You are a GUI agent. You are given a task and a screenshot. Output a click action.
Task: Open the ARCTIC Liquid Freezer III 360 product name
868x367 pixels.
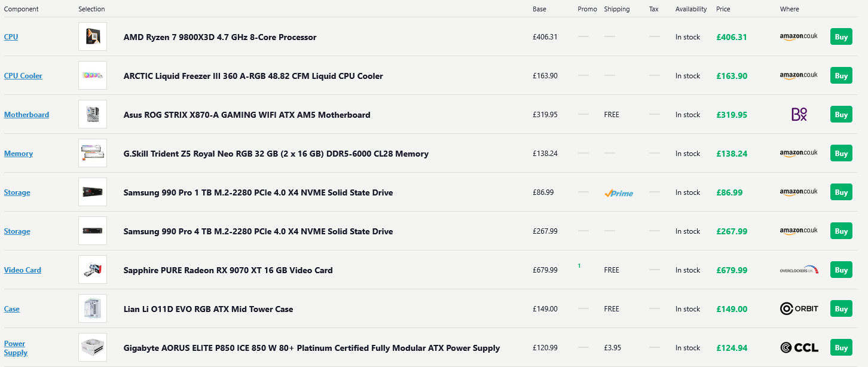click(x=253, y=76)
